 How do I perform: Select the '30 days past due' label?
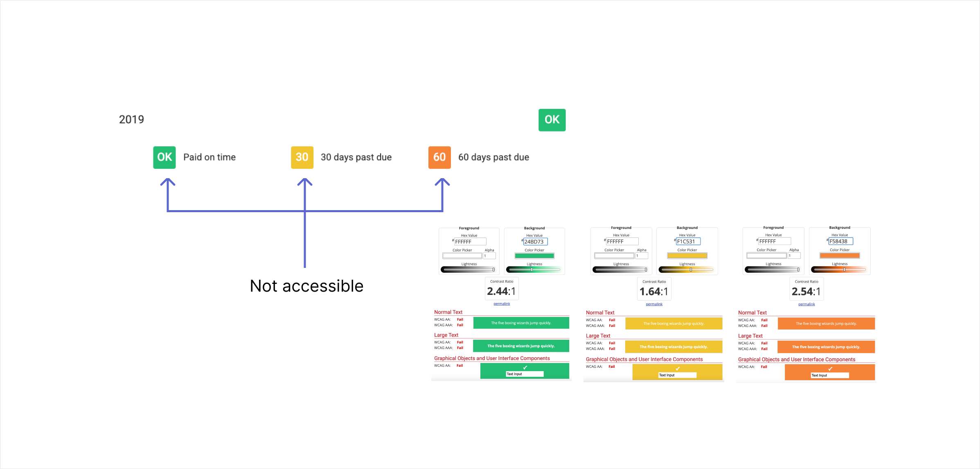coord(356,157)
